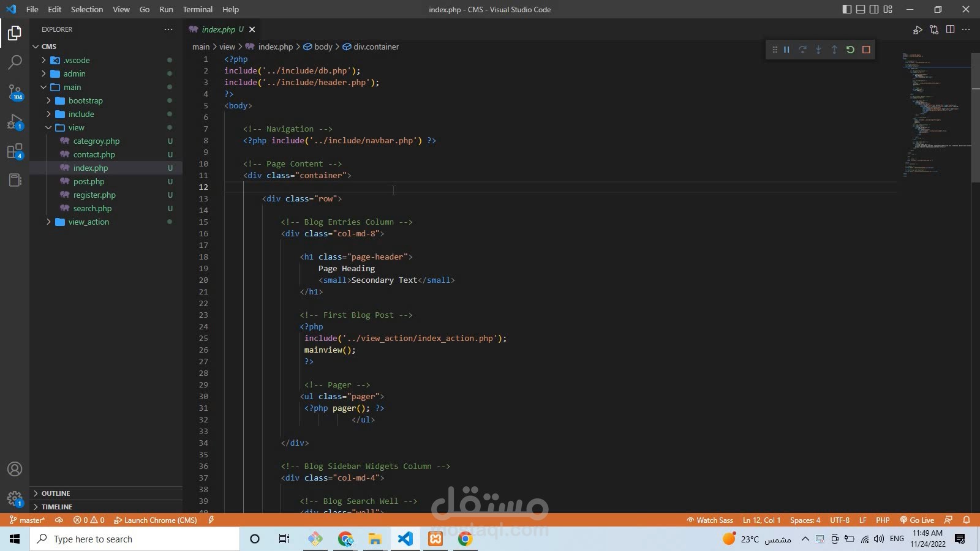Close the index.php editor tab
980x551 pixels.
[252, 29]
